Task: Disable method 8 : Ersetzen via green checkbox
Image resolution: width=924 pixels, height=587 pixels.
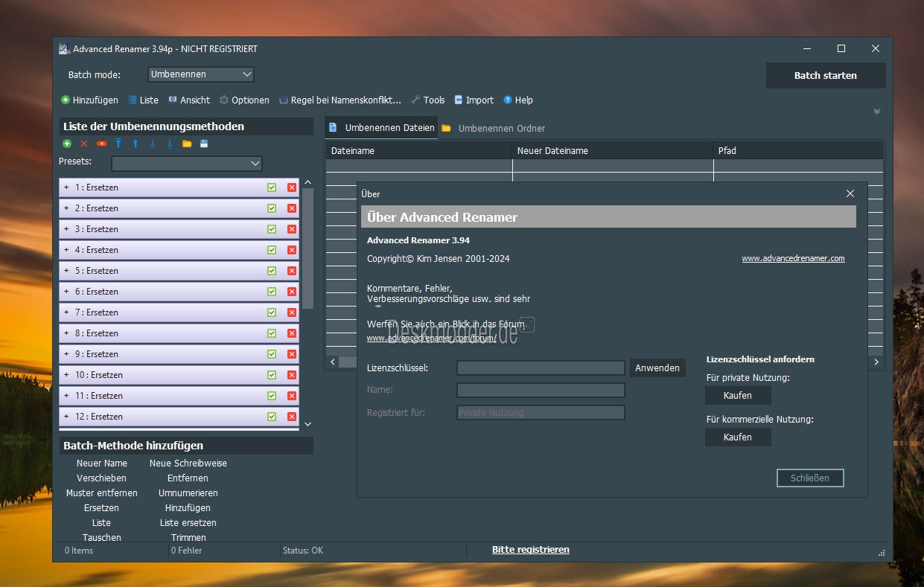Action: 272,333
